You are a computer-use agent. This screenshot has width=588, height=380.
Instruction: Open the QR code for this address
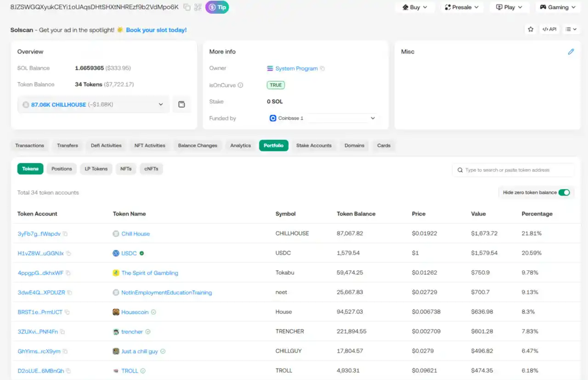point(198,7)
